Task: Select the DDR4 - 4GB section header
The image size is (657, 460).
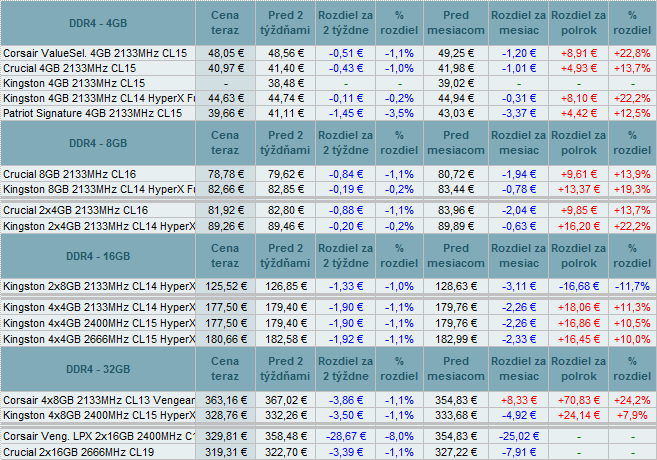Action: (98, 23)
